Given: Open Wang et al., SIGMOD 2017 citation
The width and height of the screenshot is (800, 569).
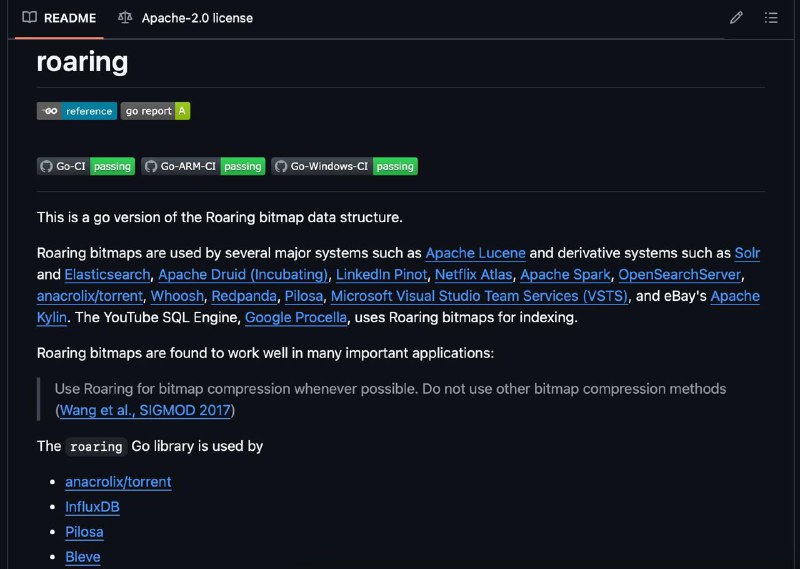Looking at the screenshot, I should point(145,410).
